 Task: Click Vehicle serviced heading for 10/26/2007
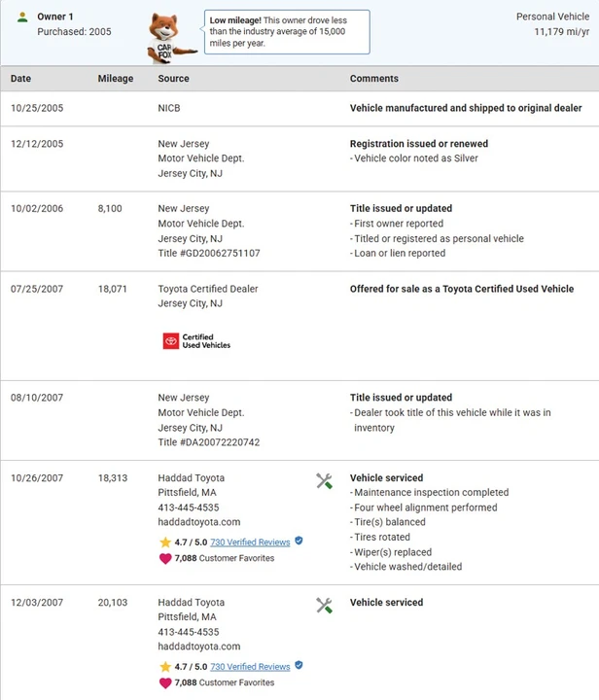pos(387,478)
